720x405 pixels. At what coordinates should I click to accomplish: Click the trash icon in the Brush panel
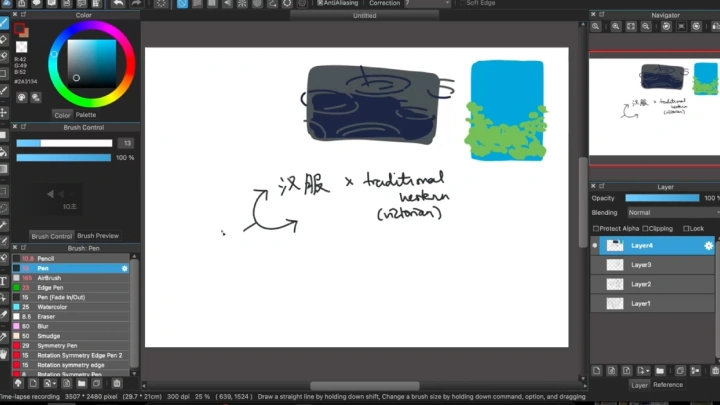[x=117, y=383]
